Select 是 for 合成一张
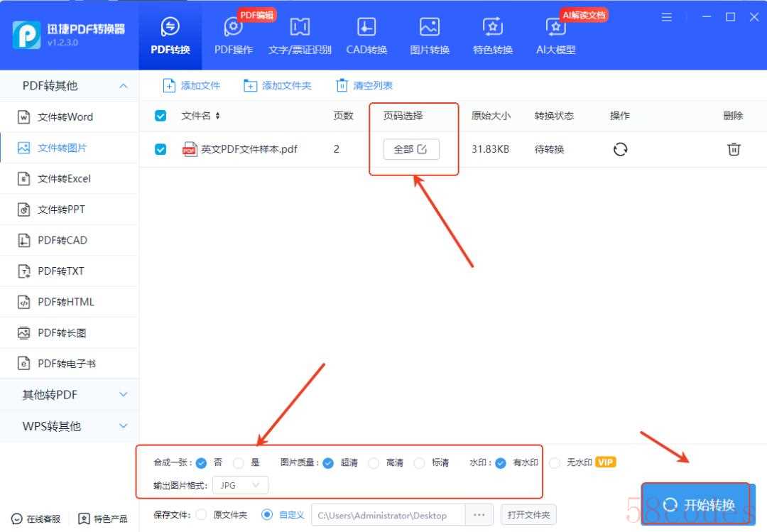Image resolution: width=767 pixels, height=532 pixels. tap(238, 463)
